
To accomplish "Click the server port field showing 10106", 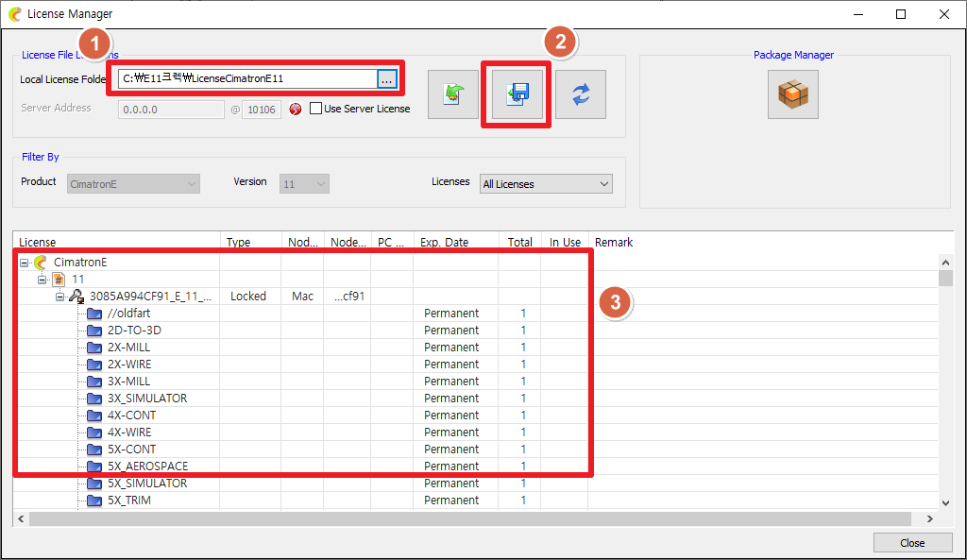I will [x=262, y=110].
